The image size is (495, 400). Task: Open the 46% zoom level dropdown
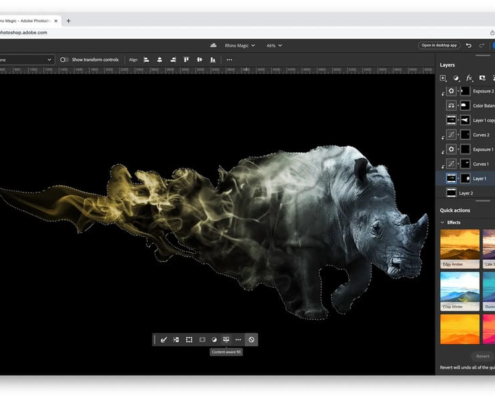274,45
